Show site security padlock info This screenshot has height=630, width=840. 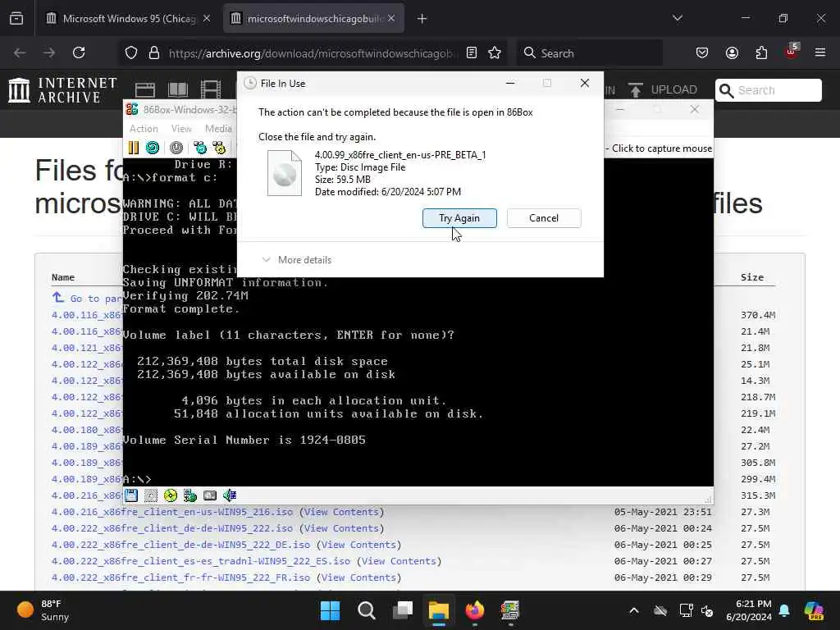(154, 53)
